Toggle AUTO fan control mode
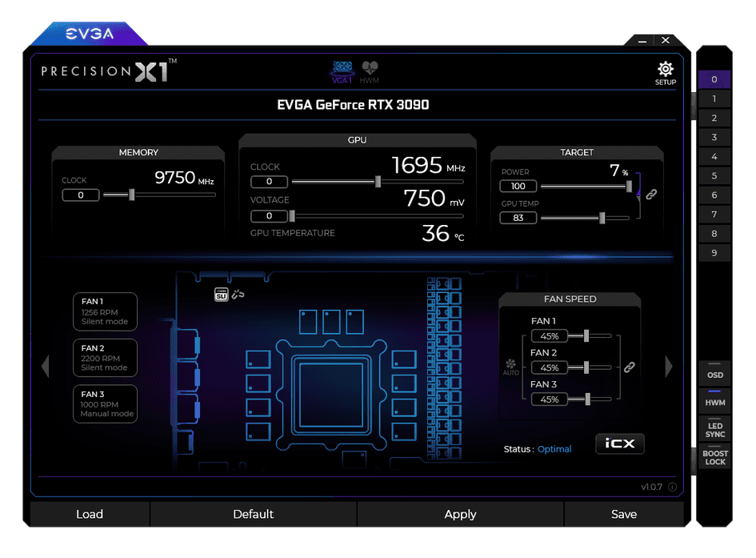Image resolution: width=756 pixels, height=558 pixels. (511, 367)
